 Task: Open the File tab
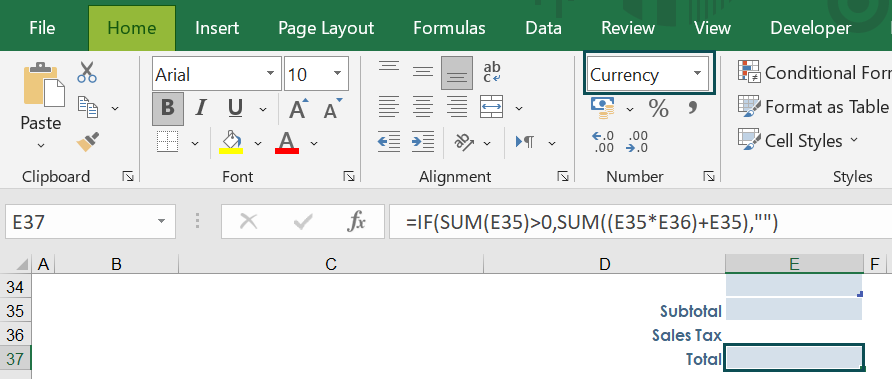(x=42, y=28)
